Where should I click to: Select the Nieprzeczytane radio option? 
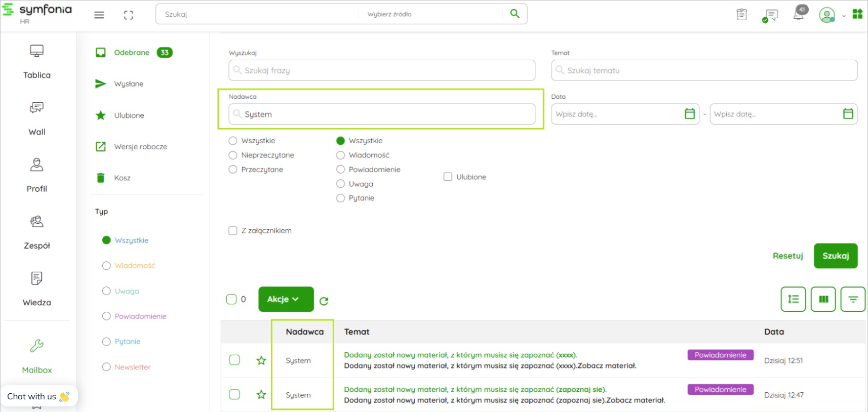pos(233,155)
